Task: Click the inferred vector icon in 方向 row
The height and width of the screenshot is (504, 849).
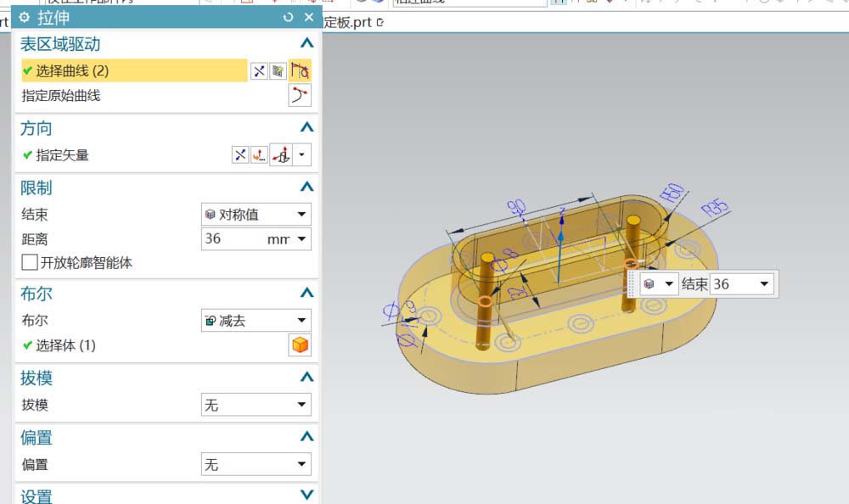Action: (281, 155)
